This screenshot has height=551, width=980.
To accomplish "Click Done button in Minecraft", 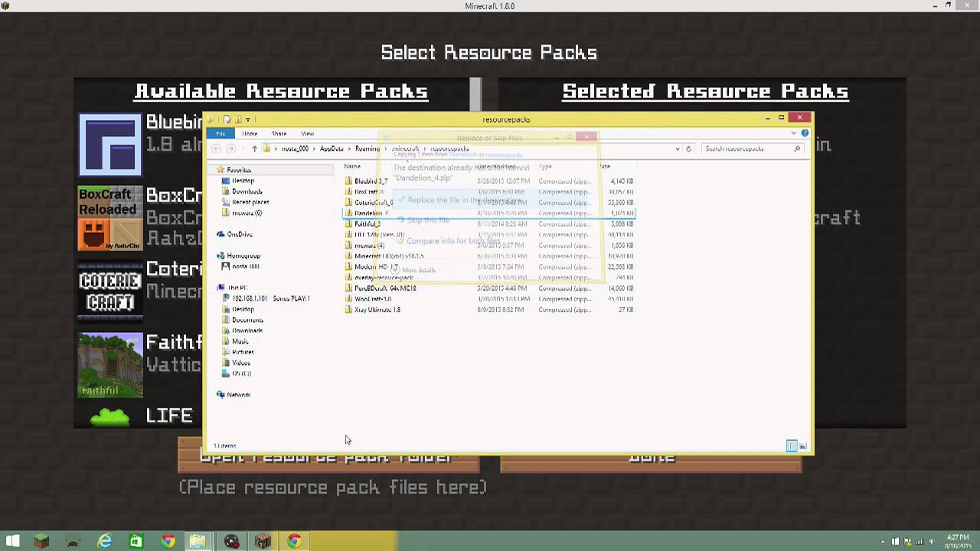I will (652, 457).
